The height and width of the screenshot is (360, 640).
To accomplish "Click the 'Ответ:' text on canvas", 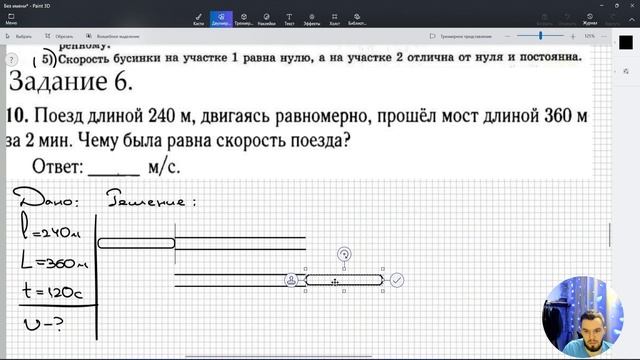I will point(58,167).
